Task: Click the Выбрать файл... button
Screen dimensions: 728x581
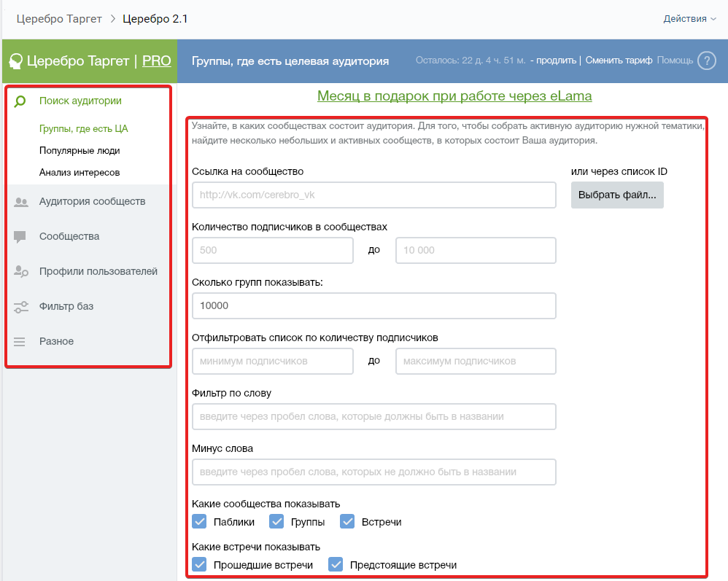Action: point(617,195)
